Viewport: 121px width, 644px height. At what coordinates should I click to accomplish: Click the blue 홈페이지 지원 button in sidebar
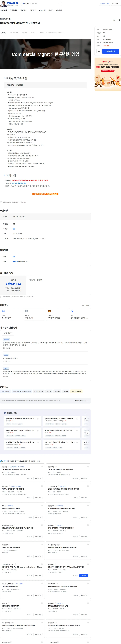110,51
